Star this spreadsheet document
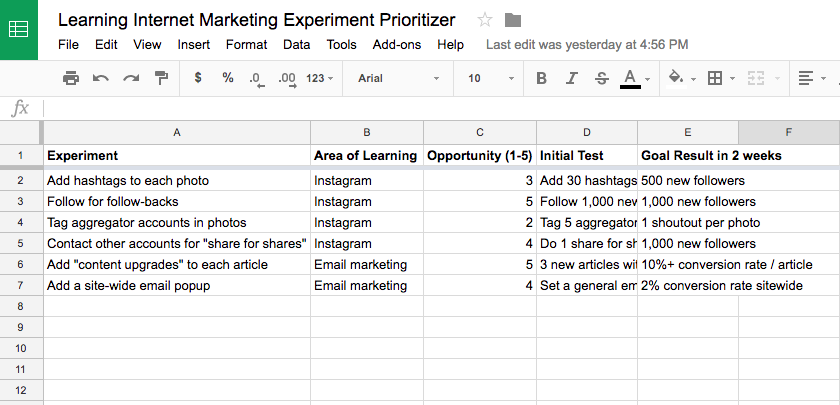840x405 pixels. [485, 20]
